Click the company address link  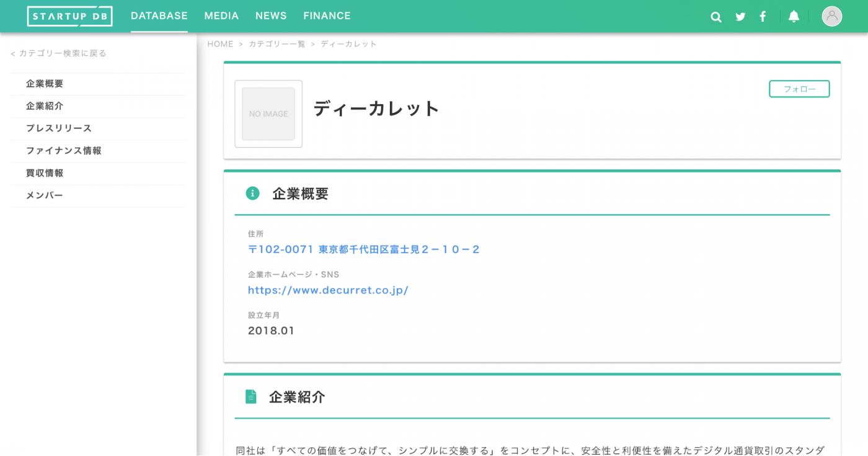coord(363,249)
